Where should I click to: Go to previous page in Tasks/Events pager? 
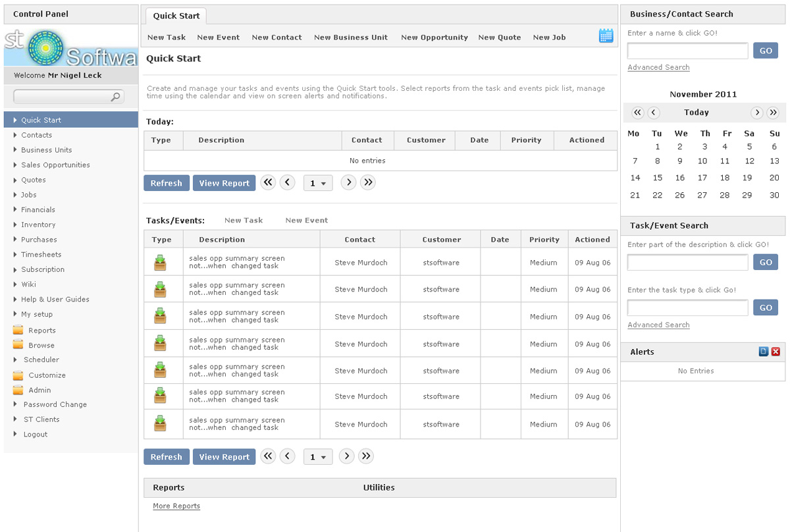pyautogui.click(x=287, y=456)
